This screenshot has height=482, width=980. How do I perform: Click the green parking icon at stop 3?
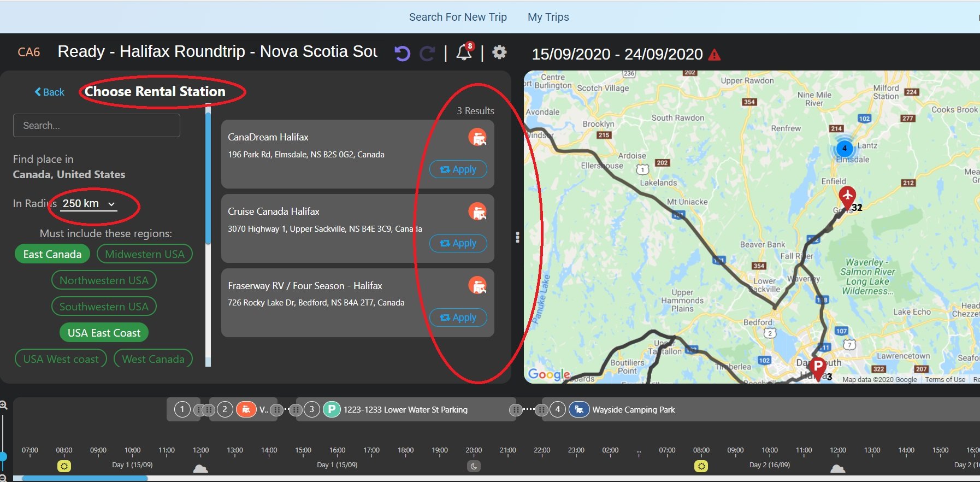tap(332, 409)
